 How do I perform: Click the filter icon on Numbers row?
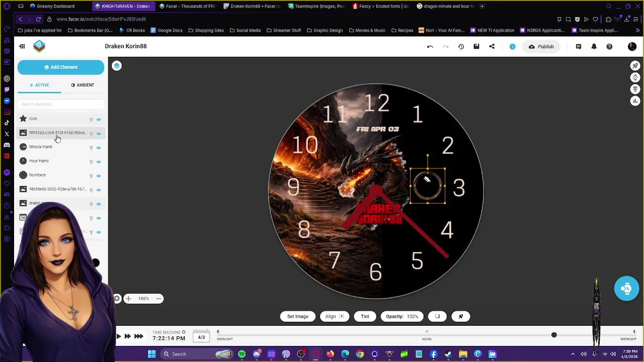[x=91, y=176]
